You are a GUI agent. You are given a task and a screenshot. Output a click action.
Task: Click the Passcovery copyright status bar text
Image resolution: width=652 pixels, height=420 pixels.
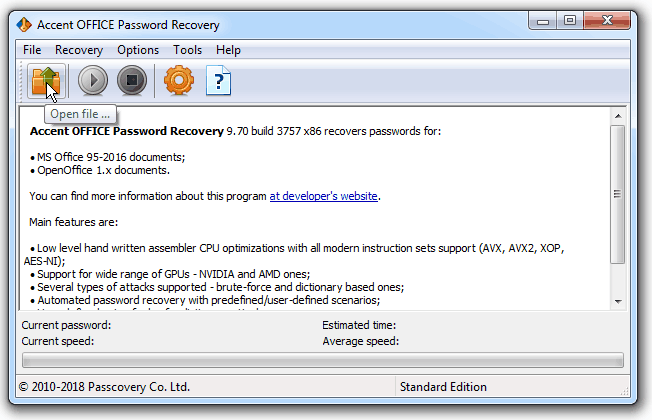[104, 387]
